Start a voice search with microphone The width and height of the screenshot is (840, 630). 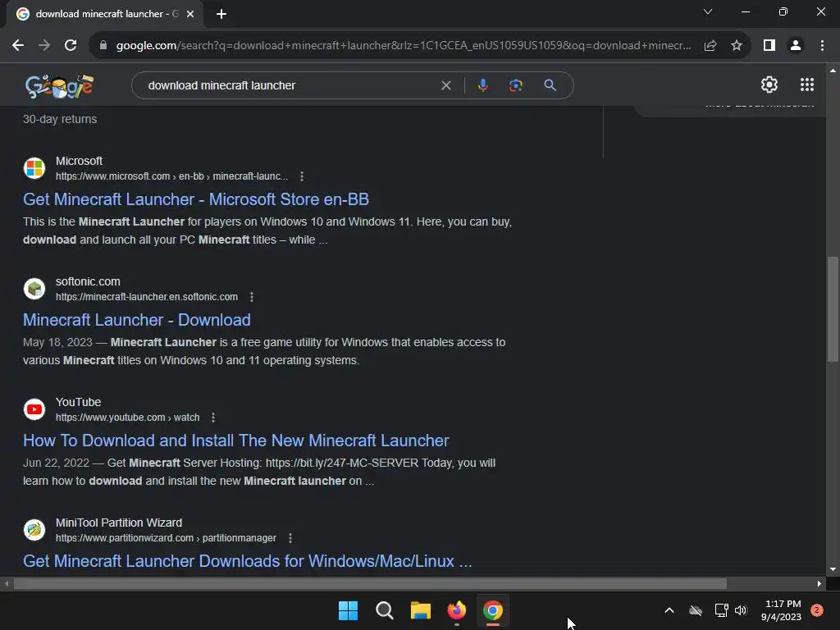coord(482,85)
